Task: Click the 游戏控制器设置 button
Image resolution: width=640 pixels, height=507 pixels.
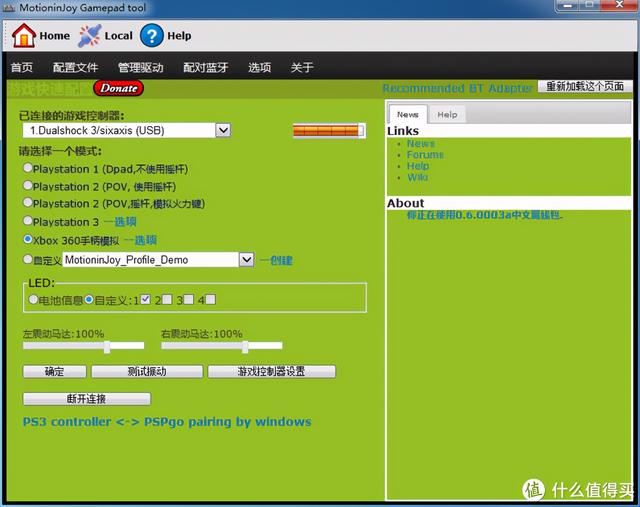Action: [x=272, y=371]
